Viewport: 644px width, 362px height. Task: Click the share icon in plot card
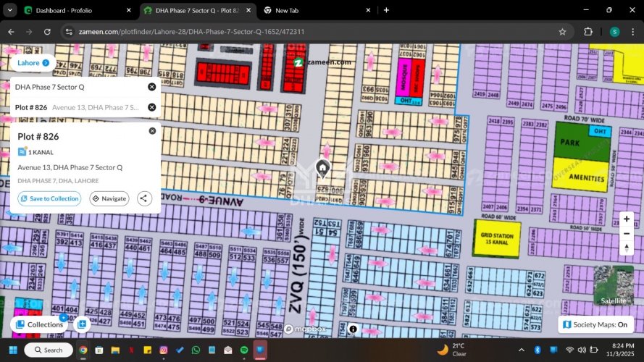[x=143, y=198]
